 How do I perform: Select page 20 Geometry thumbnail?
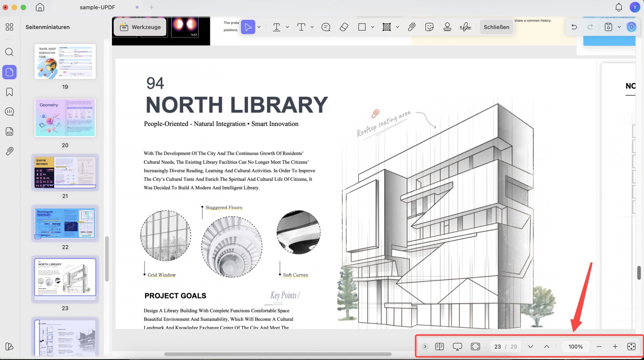pyautogui.click(x=65, y=118)
